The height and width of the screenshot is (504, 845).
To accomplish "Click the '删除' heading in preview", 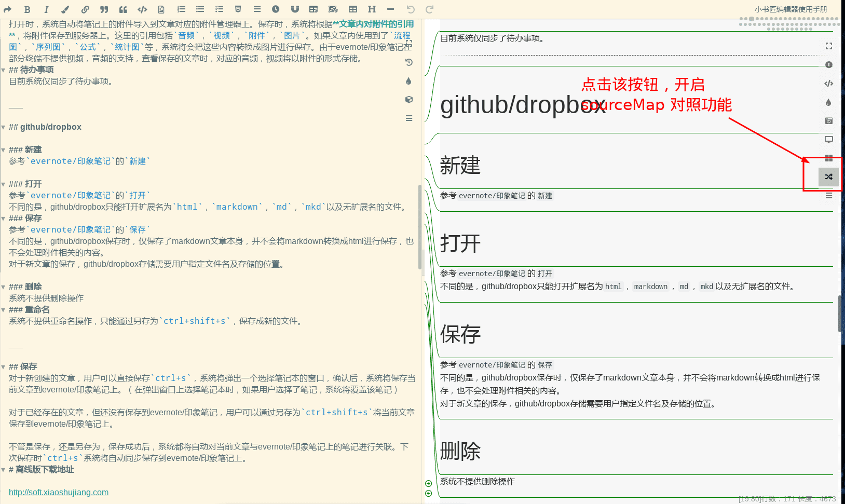I will click(x=460, y=451).
